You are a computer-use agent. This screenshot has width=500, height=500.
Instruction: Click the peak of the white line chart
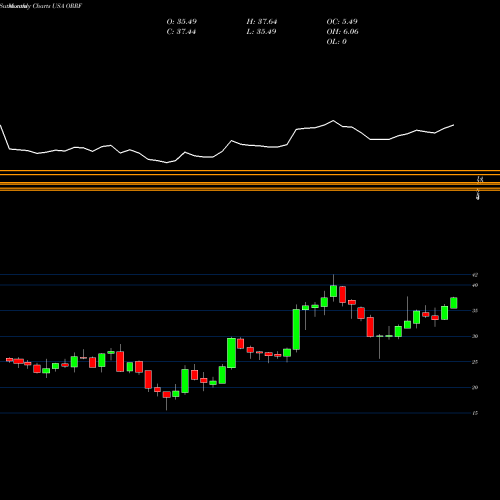pos(333,121)
